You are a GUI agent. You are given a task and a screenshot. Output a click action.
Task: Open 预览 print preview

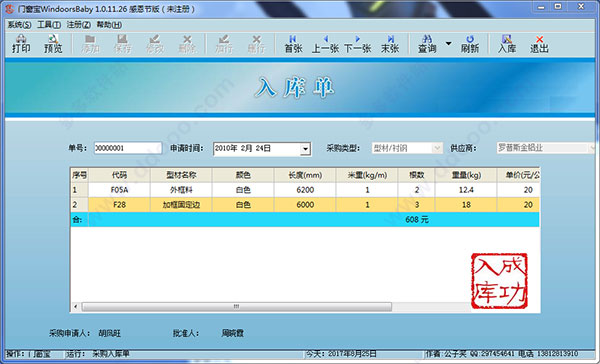pyautogui.click(x=53, y=44)
